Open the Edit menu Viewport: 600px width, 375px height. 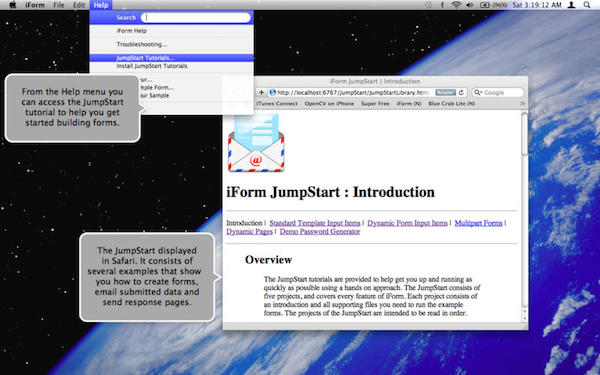[x=79, y=5]
